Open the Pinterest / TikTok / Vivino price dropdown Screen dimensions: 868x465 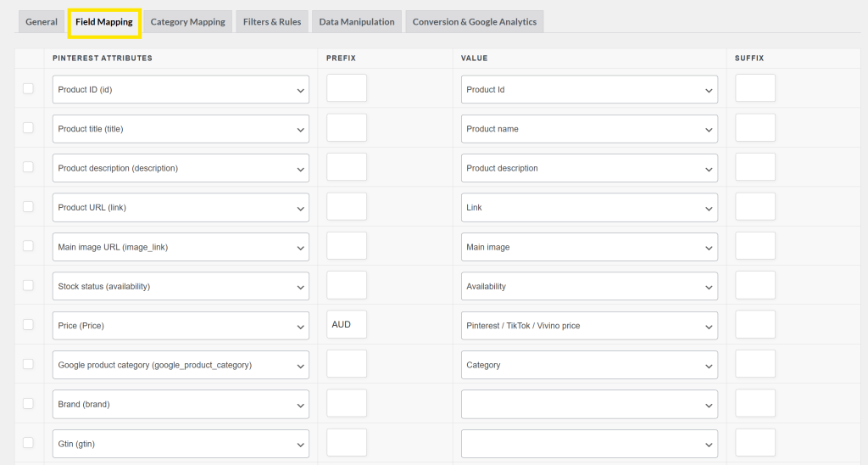(589, 326)
